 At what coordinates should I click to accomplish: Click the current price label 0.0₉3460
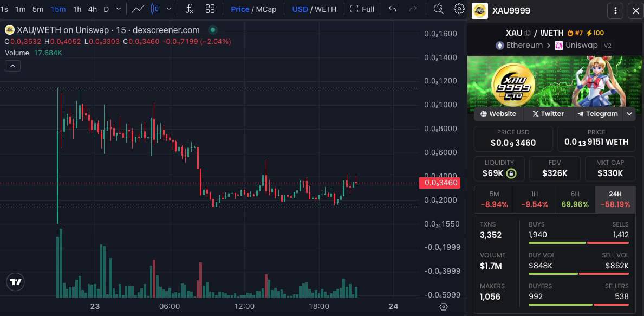[439, 183]
